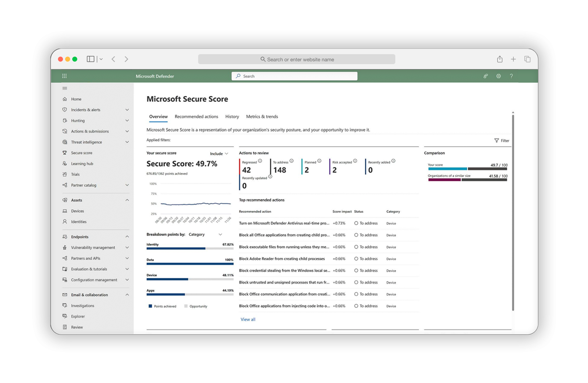
Task: Select To address radio for Defender Antivirus action
Action: (x=356, y=223)
